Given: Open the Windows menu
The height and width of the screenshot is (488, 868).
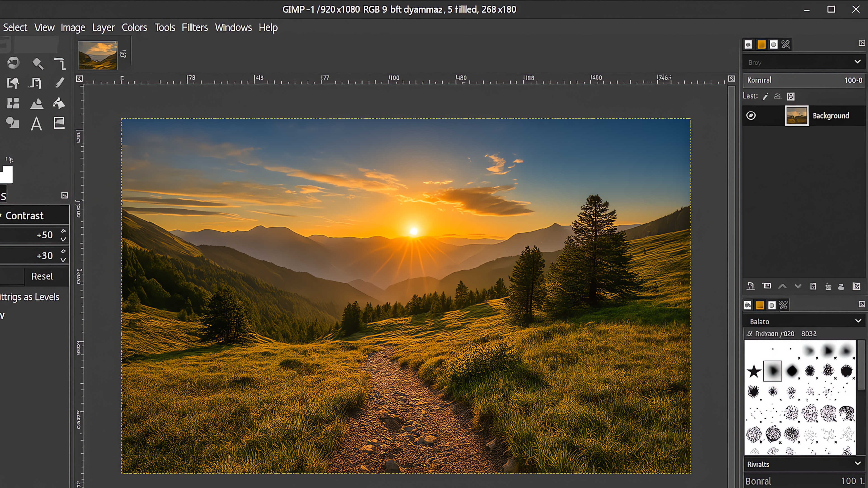Looking at the screenshot, I should [x=233, y=27].
